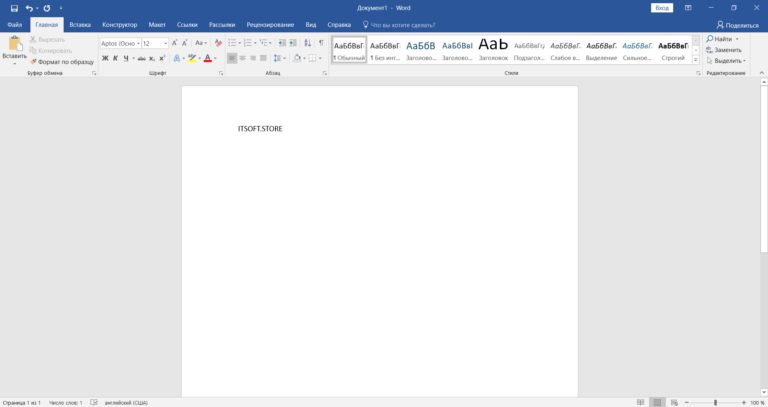Expand the styles gallery
768x407 pixels.
click(696, 60)
